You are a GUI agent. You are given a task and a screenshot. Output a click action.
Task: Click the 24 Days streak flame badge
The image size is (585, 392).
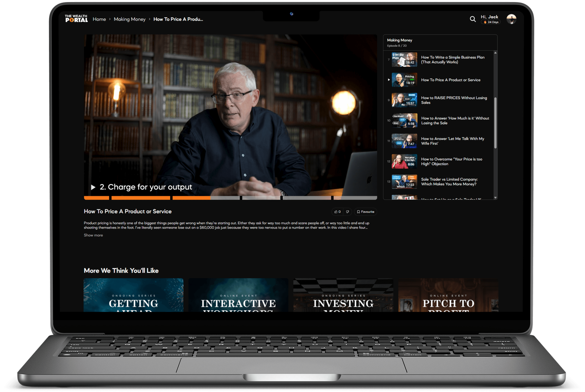coord(490,22)
